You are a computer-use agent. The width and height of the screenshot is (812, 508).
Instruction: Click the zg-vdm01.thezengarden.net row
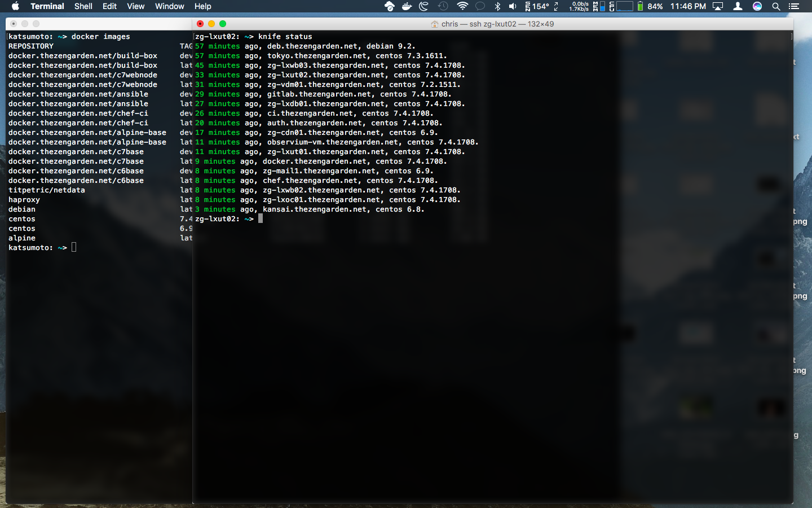[x=328, y=85]
